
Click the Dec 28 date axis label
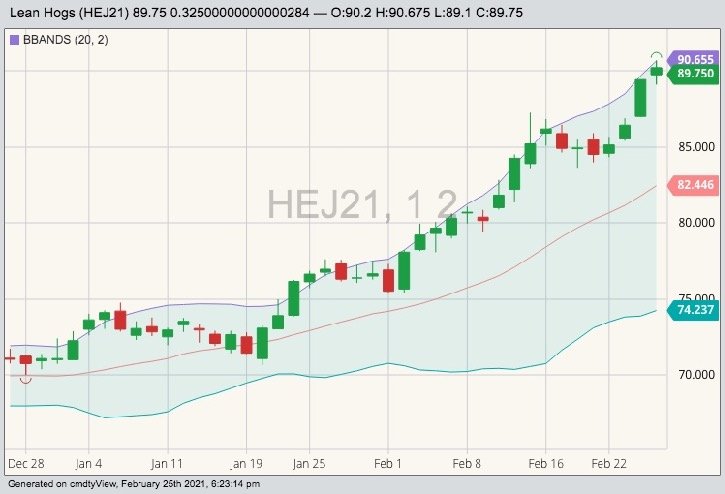24,464
